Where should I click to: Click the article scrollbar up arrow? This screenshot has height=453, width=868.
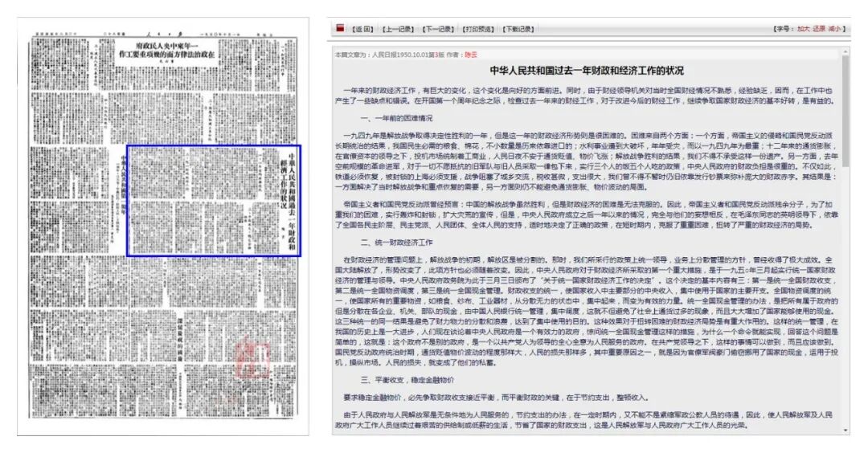[845, 52]
